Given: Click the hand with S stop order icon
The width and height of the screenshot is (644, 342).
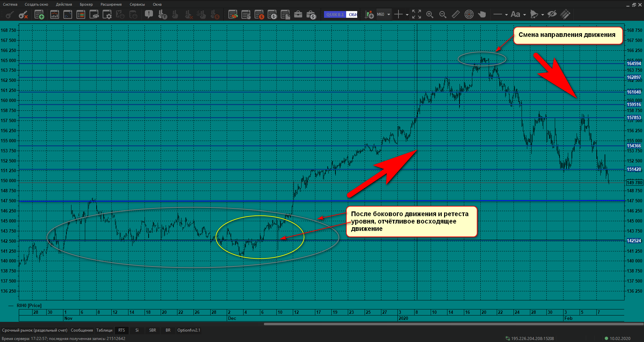Looking at the screenshot, I should (x=215, y=14).
